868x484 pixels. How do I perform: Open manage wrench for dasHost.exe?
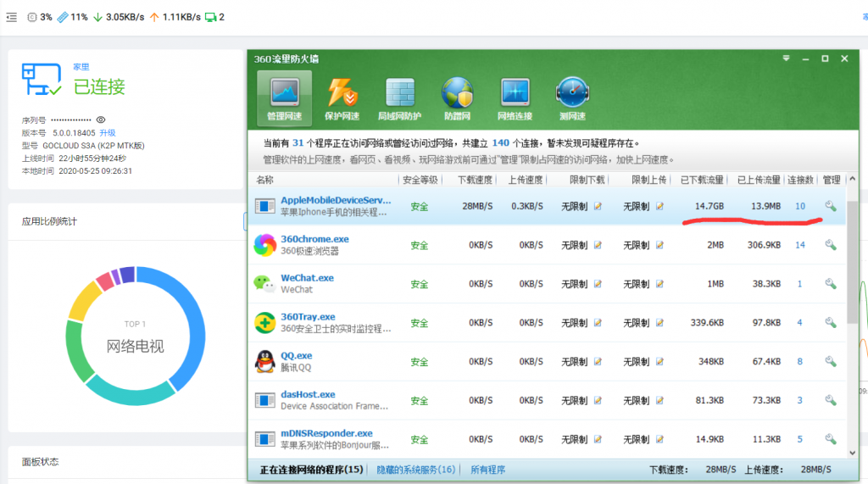831,400
